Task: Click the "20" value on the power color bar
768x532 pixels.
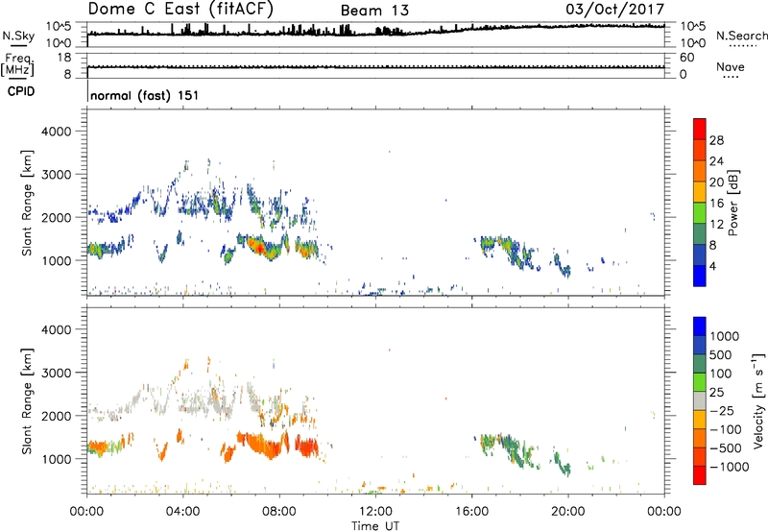Action: pyautogui.click(x=716, y=182)
